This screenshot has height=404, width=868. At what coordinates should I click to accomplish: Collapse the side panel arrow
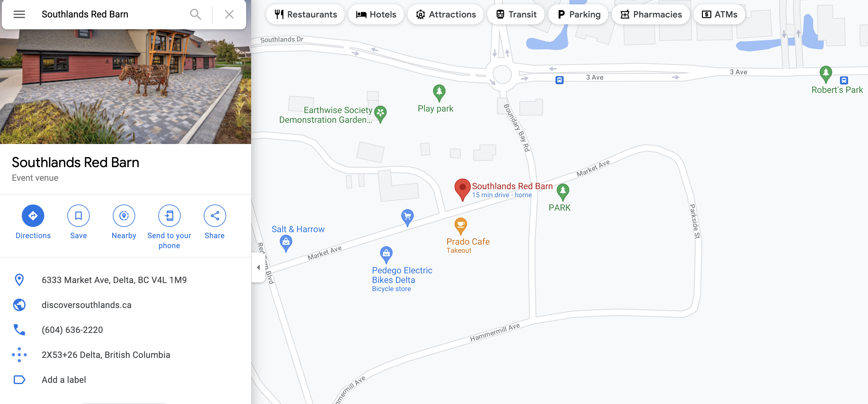(258, 267)
